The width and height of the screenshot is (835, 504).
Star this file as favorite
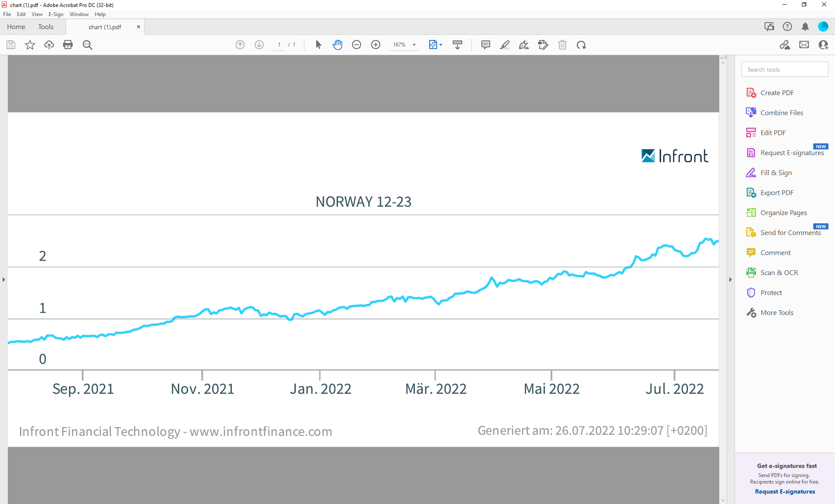(30, 45)
